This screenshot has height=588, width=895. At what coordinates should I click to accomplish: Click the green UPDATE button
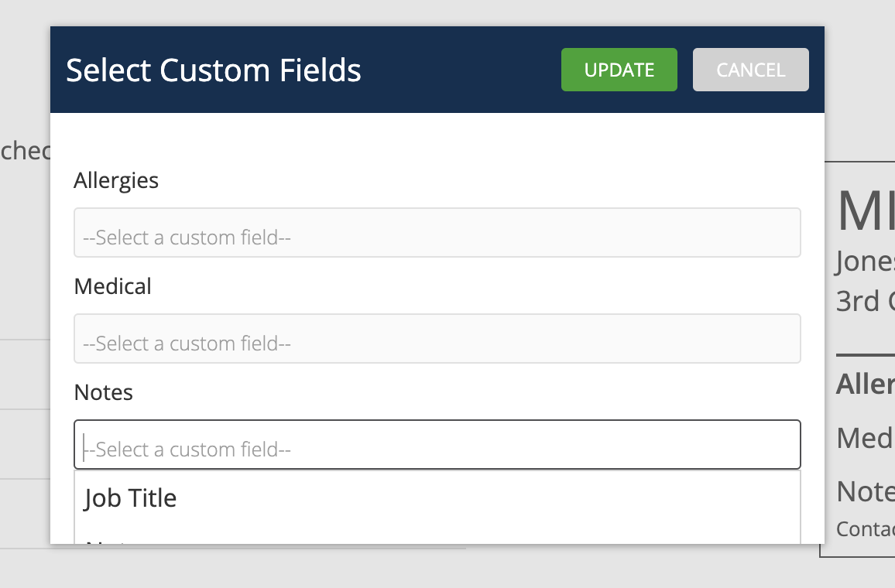pyautogui.click(x=619, y=70)
